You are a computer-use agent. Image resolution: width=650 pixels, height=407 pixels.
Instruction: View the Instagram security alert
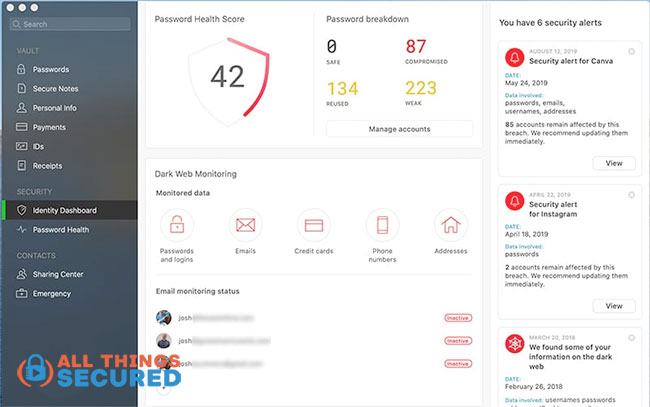(614, 306)
